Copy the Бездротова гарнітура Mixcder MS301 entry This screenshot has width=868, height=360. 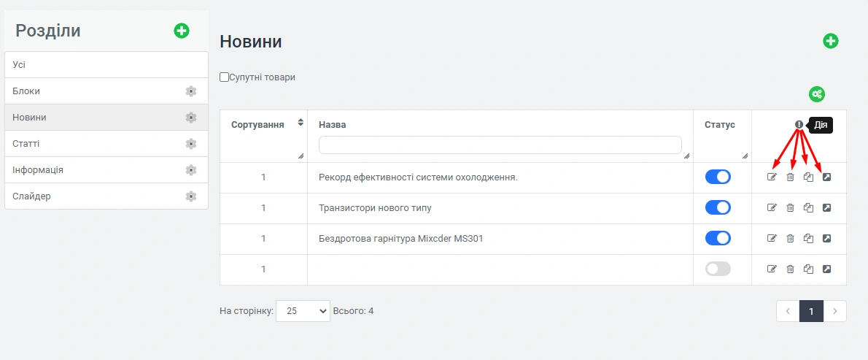[x=808, y=238]
